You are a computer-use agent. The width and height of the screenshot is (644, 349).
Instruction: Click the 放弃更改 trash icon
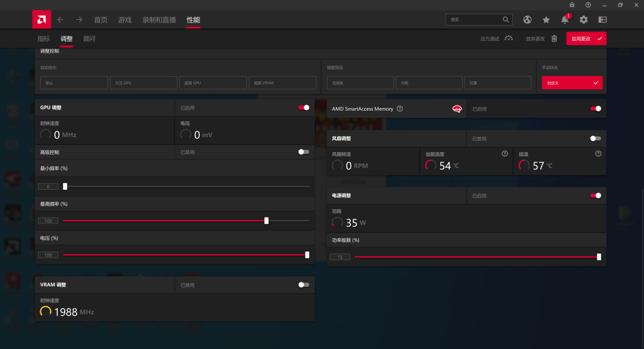coord(554,38)
